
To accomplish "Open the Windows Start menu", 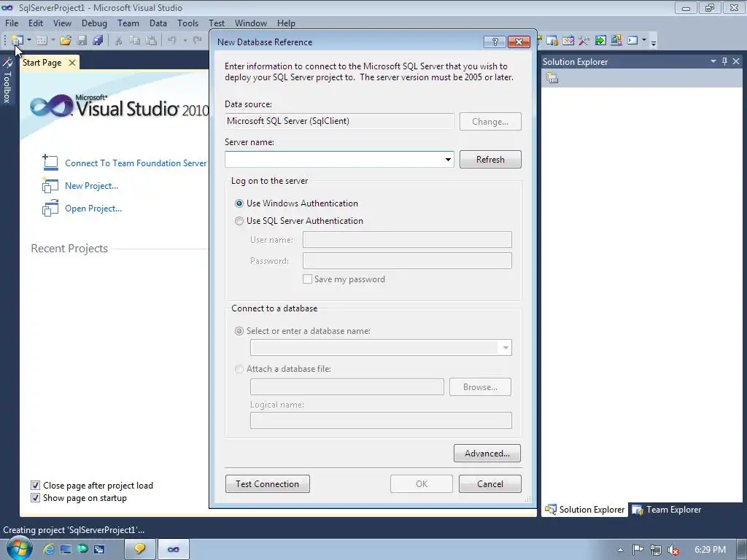I will [x=18, y=549].
